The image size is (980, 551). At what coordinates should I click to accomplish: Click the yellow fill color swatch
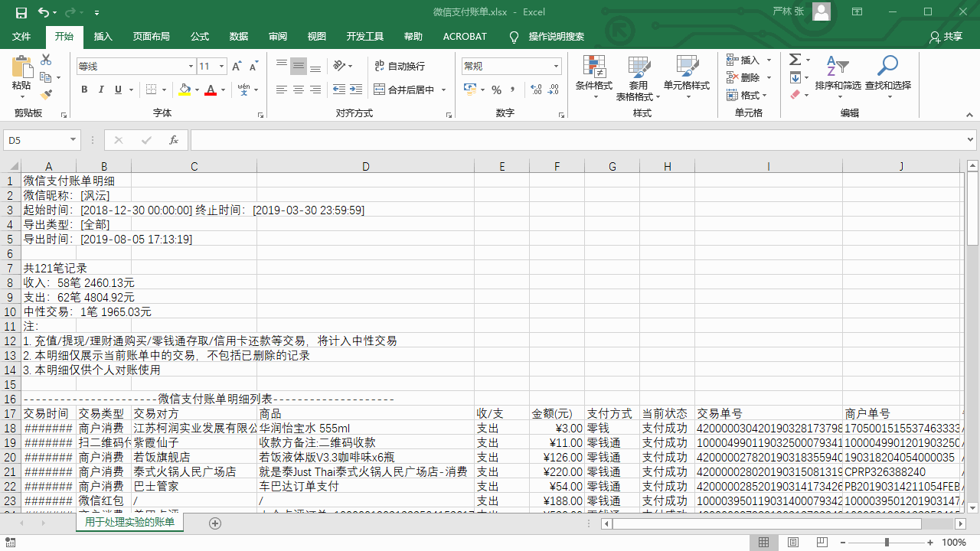tap(184, 90)
